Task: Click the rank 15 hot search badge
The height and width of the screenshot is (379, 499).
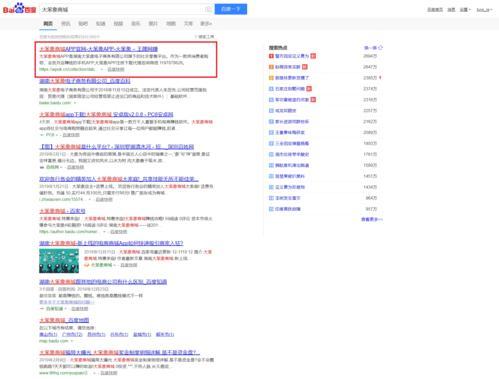Action: (271, 209)
